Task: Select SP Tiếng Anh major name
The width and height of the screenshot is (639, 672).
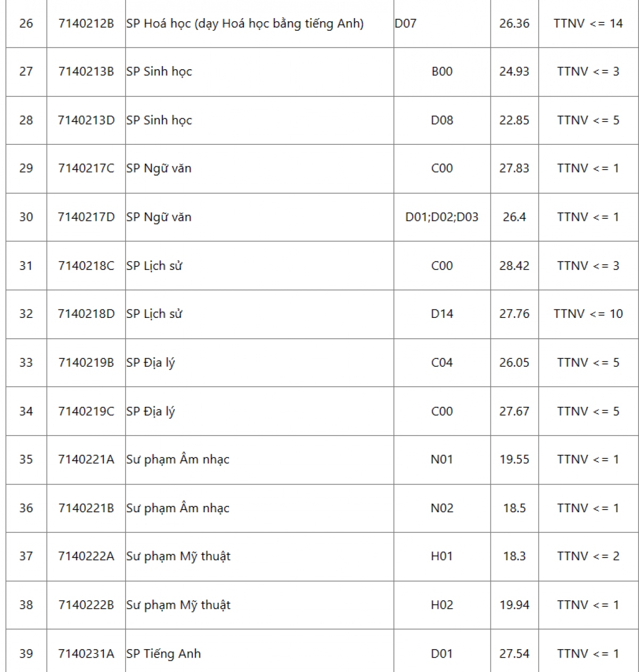Action: pos(163,654)
